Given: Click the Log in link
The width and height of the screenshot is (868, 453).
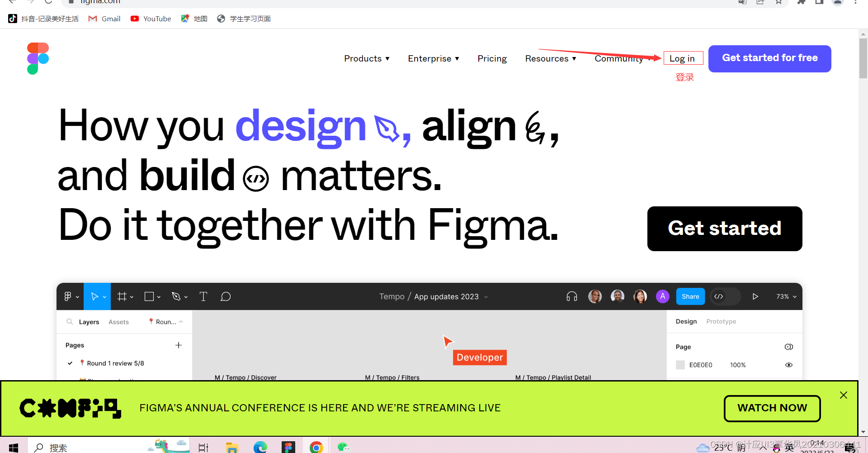Looking at the screenshot, I should pos(683,58).
